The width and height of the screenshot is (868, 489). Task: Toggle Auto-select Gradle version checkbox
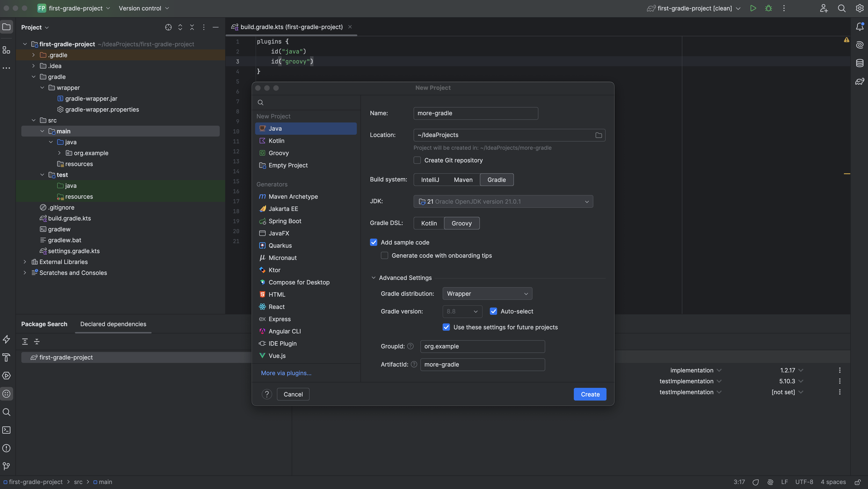point(493,311)
